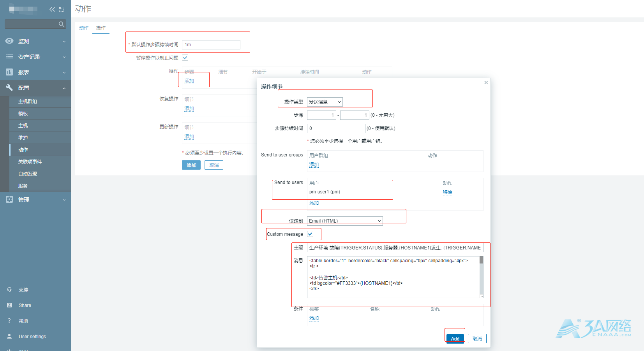Close the 操作细节 dialog with X
Viewport: 644px width, 351px height.
[x=486, y=82]
